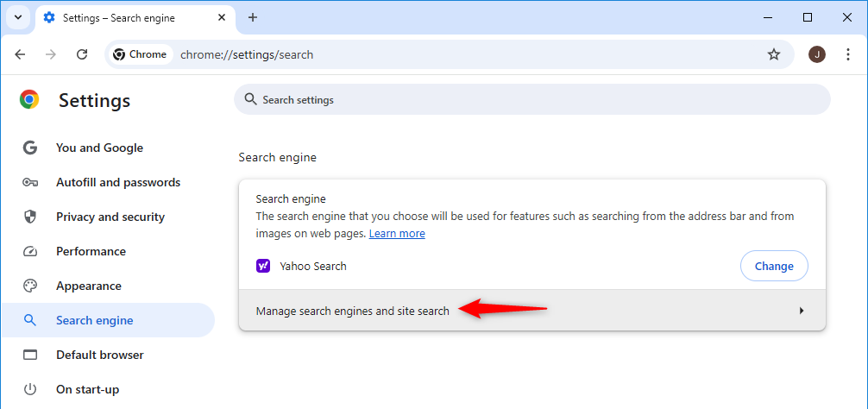The height and width of the screenshot is (409, 868).
Task: Open the tab search dropdown arrow
Action: pyautogui.click(x=17, y=17)
